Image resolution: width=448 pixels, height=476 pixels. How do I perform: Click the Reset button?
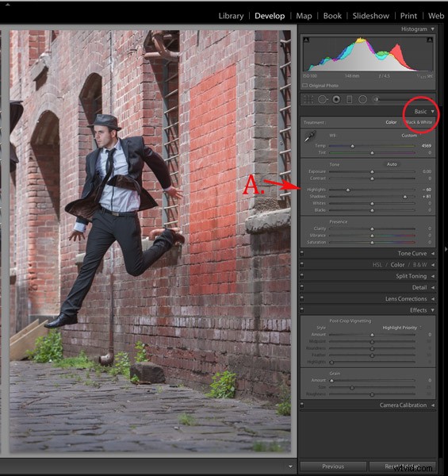click(402, 466)
